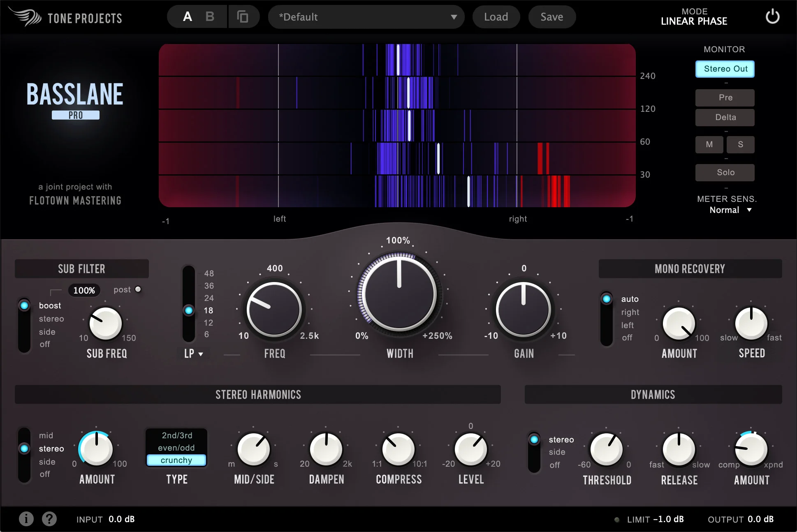The width and height of the screenshot is (797, 532).
Task: Click the power bypass icon
Action: [x=772, y=16]
